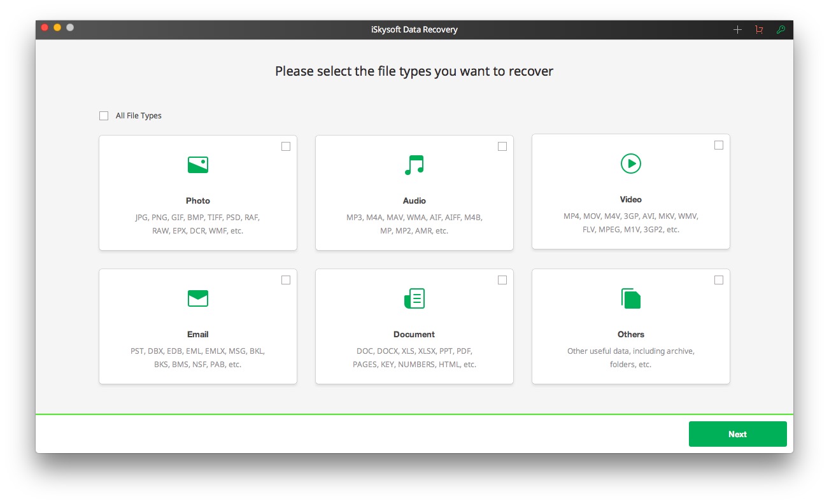This screenshot has width=829, height=504.
Task: Click the green key registration icon
Action: tap(781, 30)
